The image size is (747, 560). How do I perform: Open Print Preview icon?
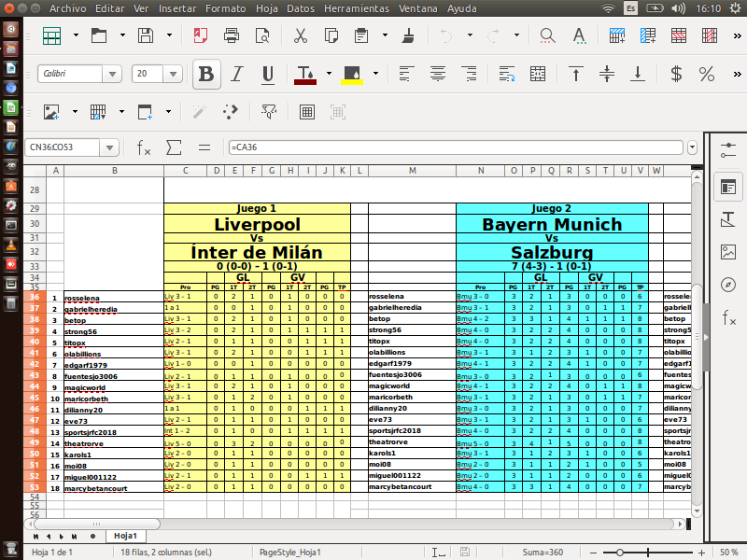point(262,35)
